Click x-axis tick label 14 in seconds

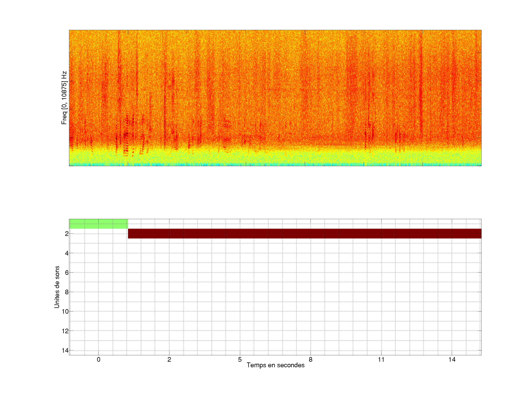tap(452, 359)
